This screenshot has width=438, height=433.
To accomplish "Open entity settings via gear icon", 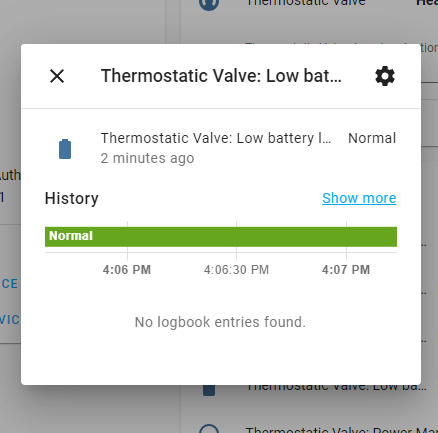I will (x=385, y=76).
